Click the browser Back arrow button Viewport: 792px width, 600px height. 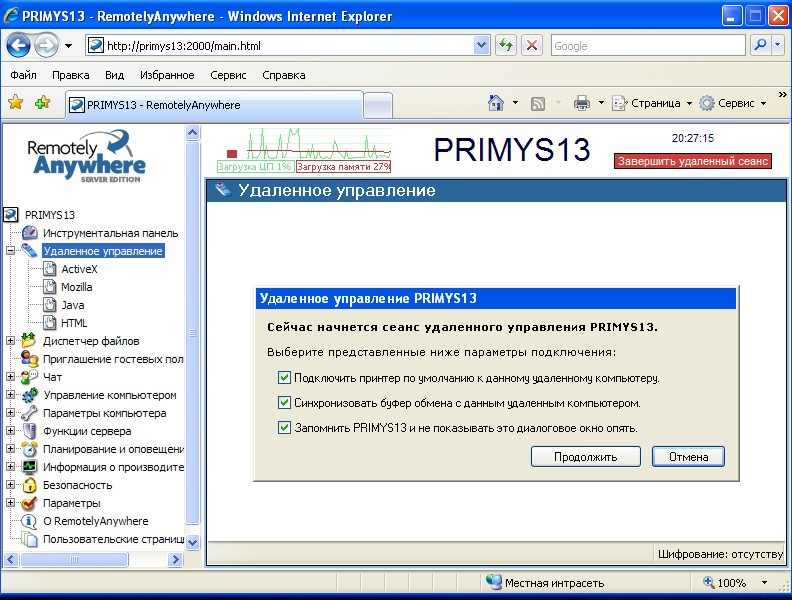18,46
